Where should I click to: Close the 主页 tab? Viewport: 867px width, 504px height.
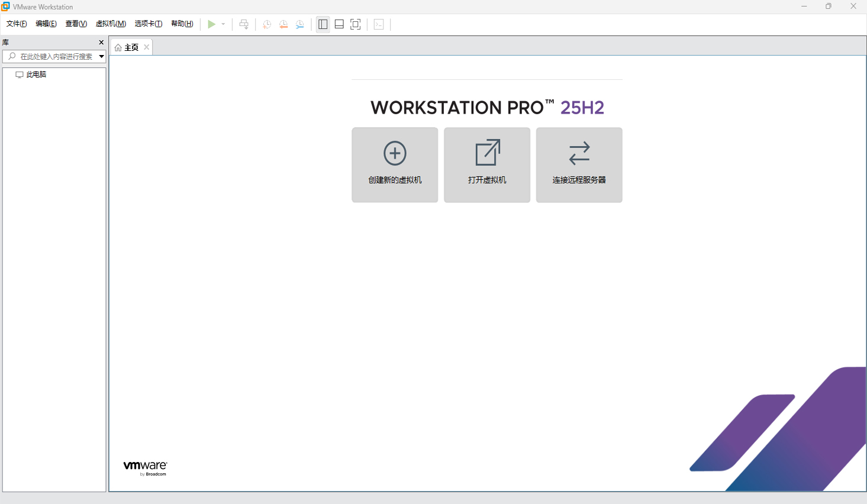146,47
